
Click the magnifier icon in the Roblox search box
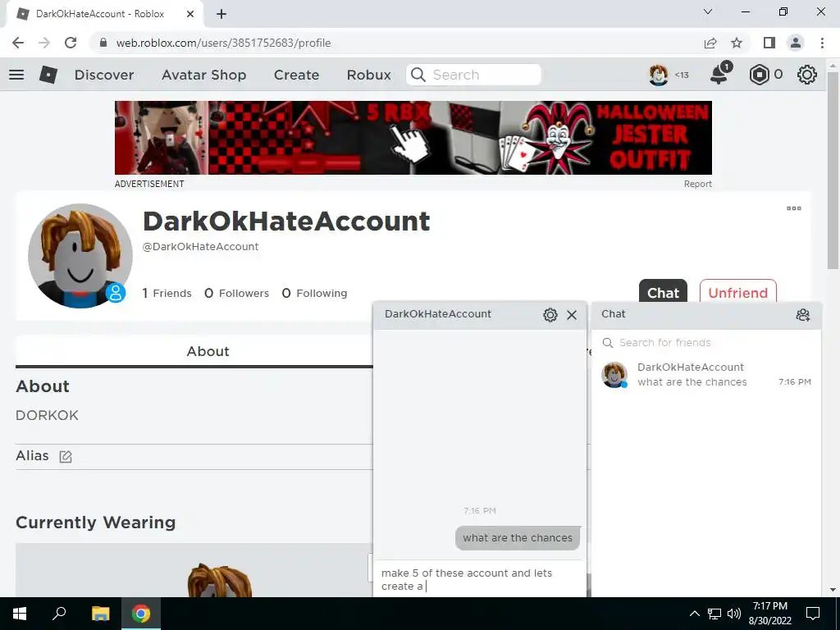(418, 75)
